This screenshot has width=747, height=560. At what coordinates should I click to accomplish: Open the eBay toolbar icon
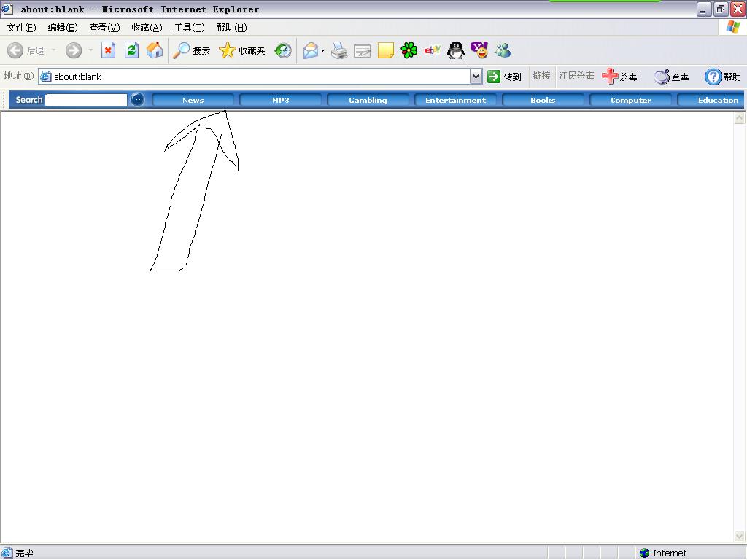pos(433,50)
